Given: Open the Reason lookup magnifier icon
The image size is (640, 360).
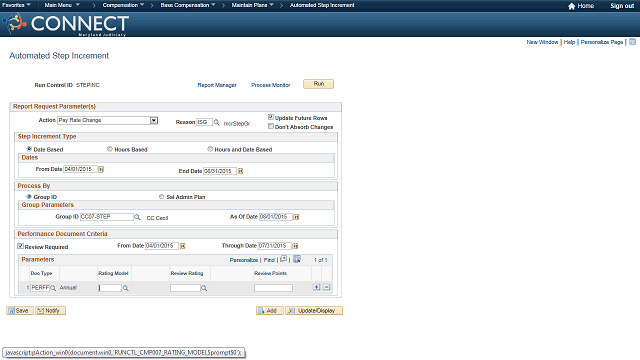Looking at the screenshot, I should [x=217, y=122].
